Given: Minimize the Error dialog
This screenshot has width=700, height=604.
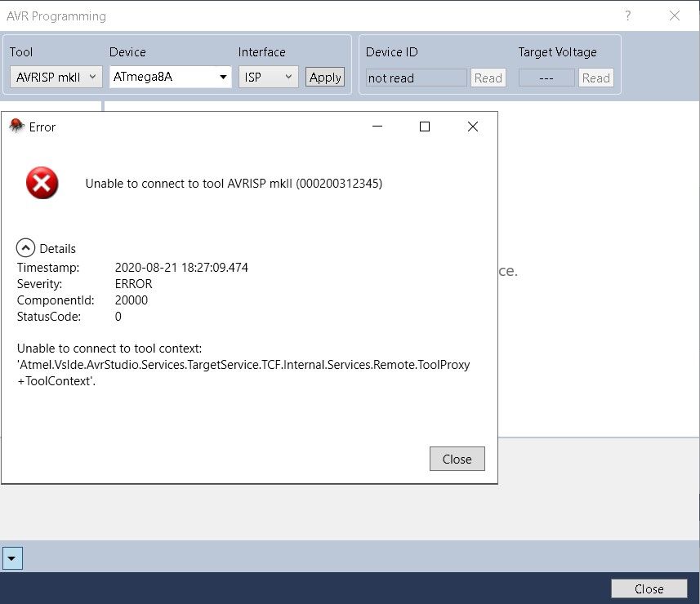Looking at the screenshot, I should pyautogui.click(x=377, y=127).
